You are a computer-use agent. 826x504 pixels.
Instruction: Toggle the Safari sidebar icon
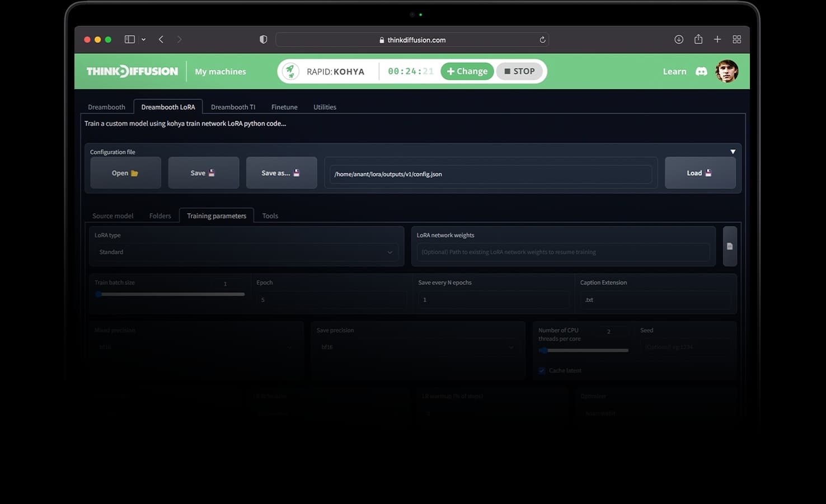(x=129, y=39)
